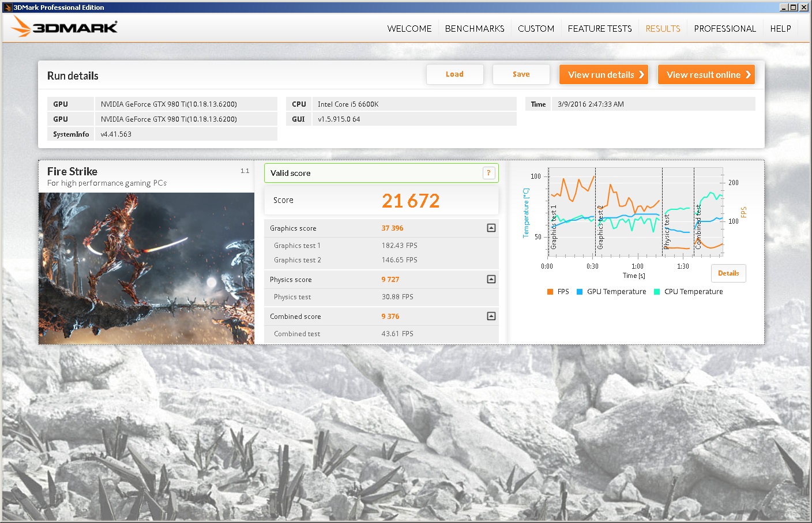This screenshot has width=812, height=523.
Task: Maximize the 3DMark window
Action: tap(794, 7)
